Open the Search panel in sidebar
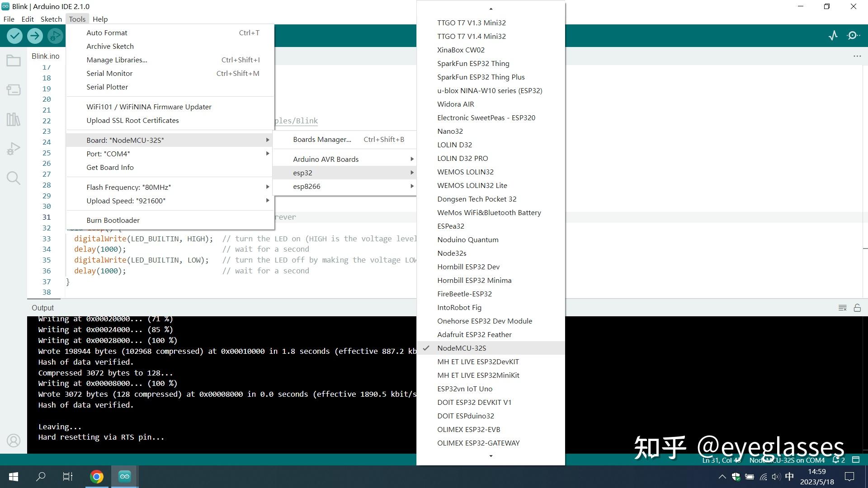Viewport: 868px width, 488px height. point(14,178)
